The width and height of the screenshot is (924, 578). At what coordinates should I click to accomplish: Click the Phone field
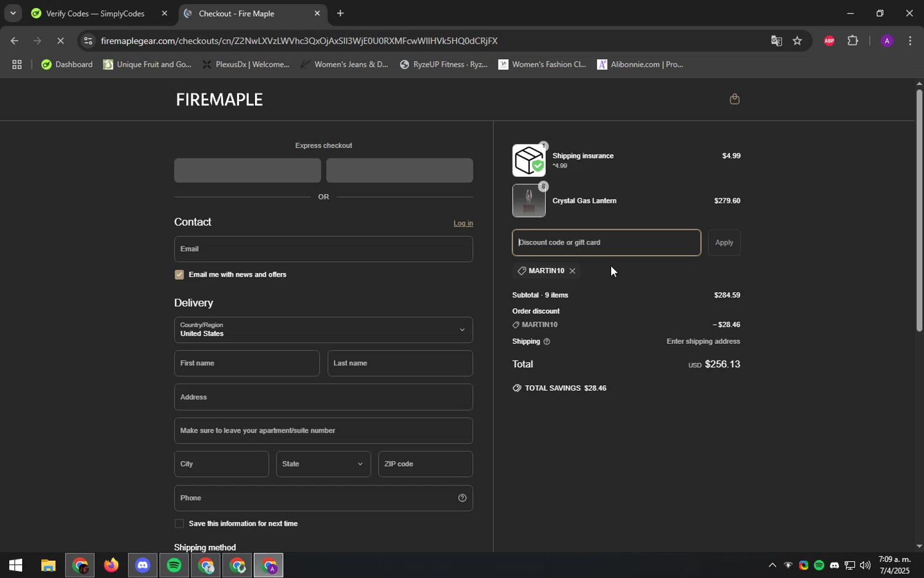pyautogui.click(x=323, y=498)
